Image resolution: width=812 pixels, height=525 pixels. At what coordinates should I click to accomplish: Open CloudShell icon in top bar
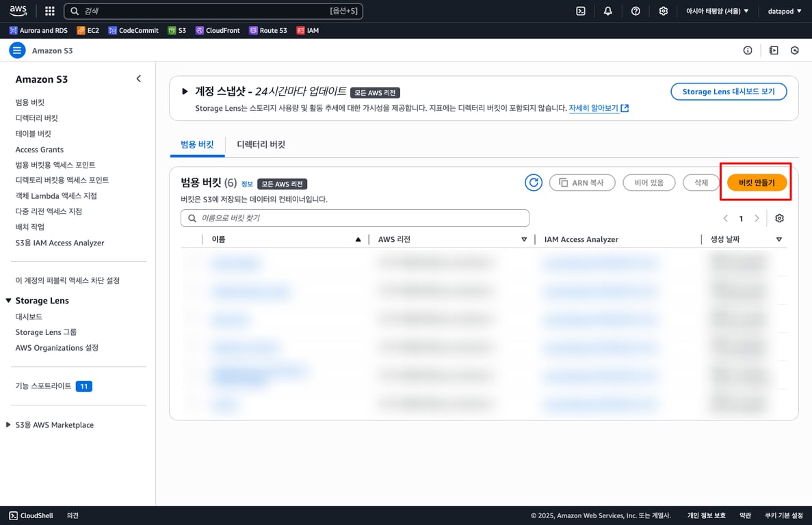point(581,11)
